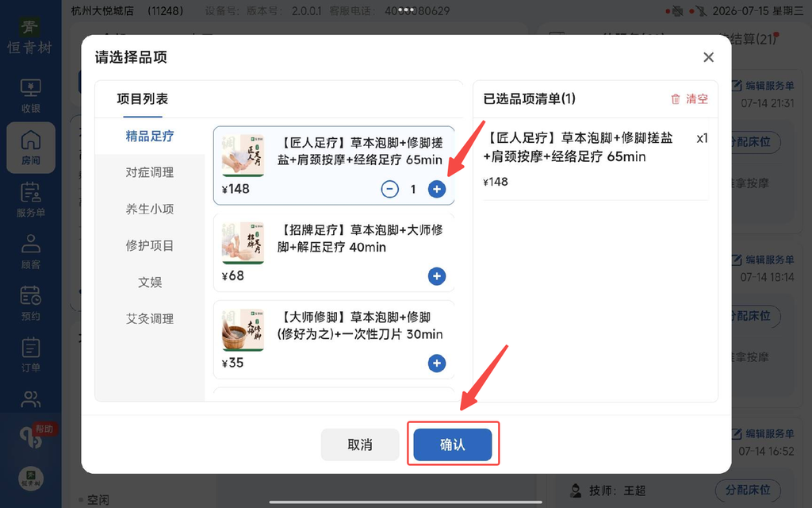The width and height of the screenshot is (812, 508).
Task: Open the 帮助 help icon in sidebar
Action: coord(32,437)
